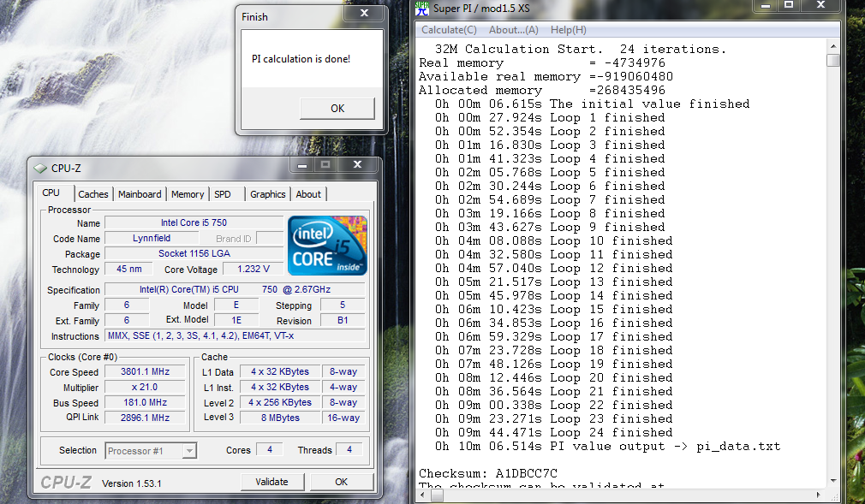
Task: Click the Level 2 value 4 x 256 KBytes
Action: [x=280, y=402]
